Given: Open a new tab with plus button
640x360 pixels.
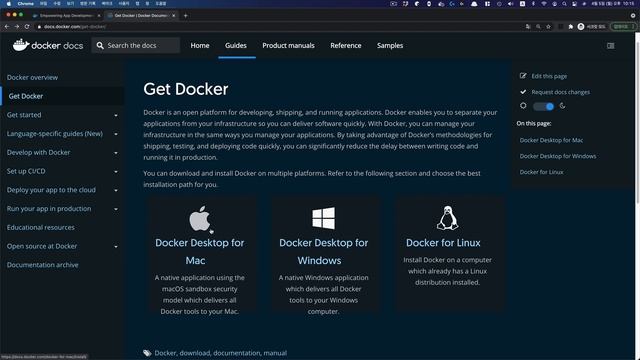Looking at the screenshot, I should point(185,16).
